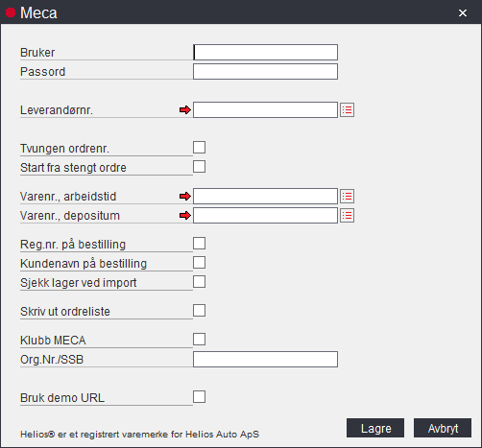Enable the Tvungen ordrenr. checkbox

click(x=199, y=148)
